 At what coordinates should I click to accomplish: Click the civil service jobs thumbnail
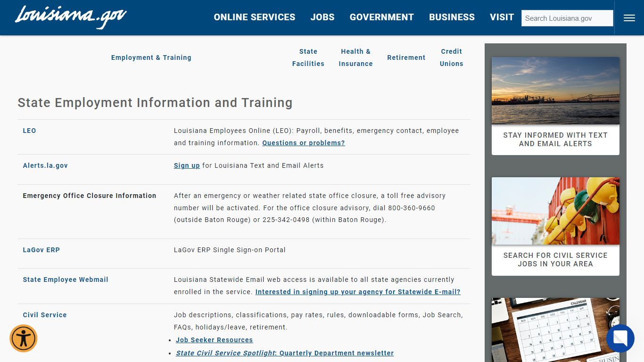coord(555,211)
